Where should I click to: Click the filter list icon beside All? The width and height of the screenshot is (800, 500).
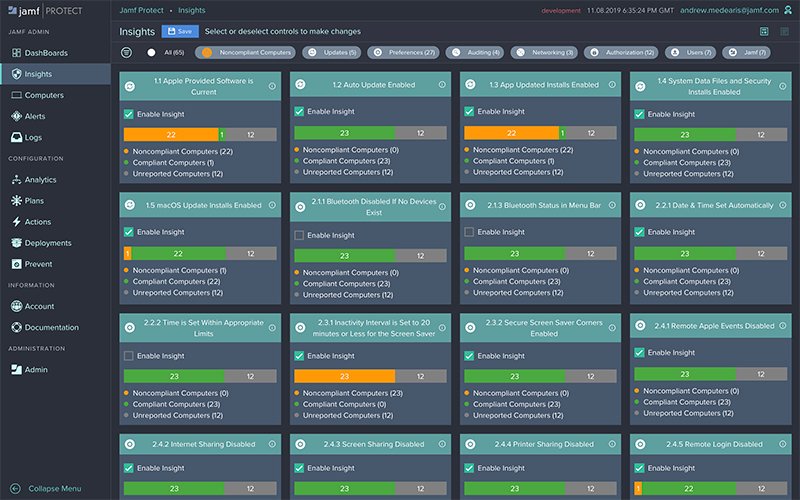[127, 52]
